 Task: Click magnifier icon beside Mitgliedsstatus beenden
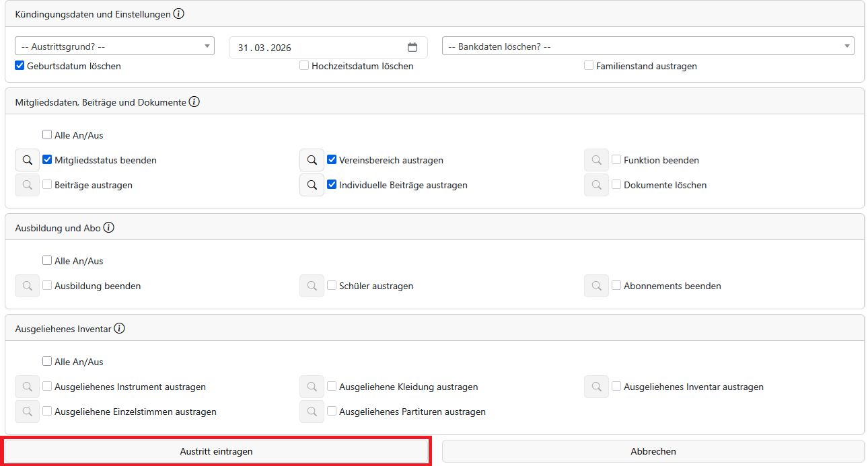(27, 160)
